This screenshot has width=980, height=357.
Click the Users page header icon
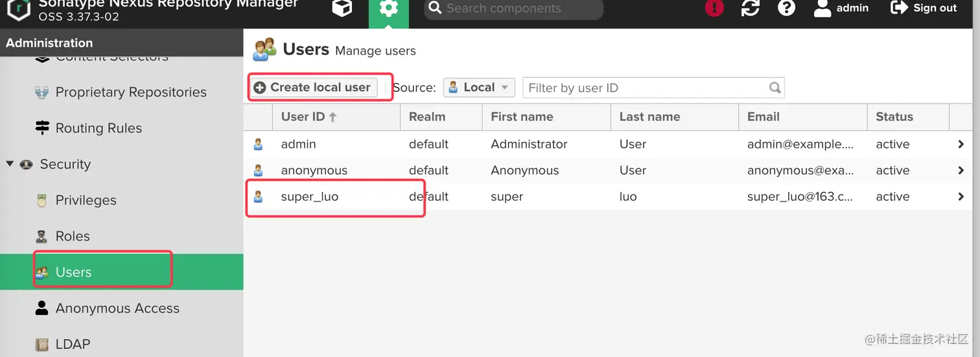(x=264, y=49)
